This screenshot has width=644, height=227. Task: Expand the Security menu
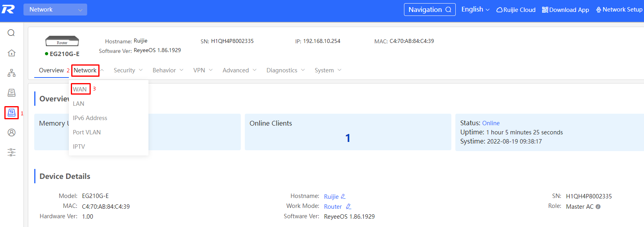click(x=128, y=70)
